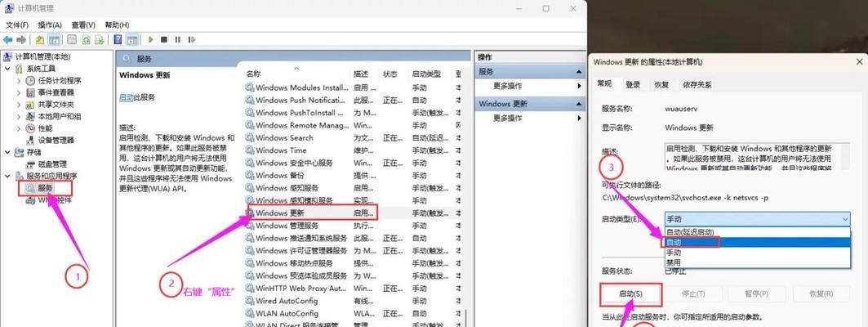Expand the 任务计划程序 tree node
The height and width of the screenshot is (327, 868).
19,81
